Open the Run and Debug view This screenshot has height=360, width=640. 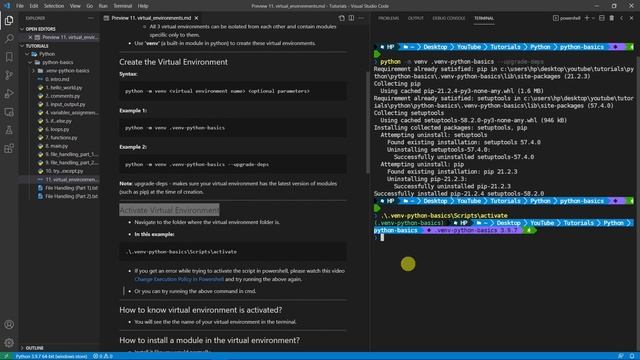(x=9, y=93)
